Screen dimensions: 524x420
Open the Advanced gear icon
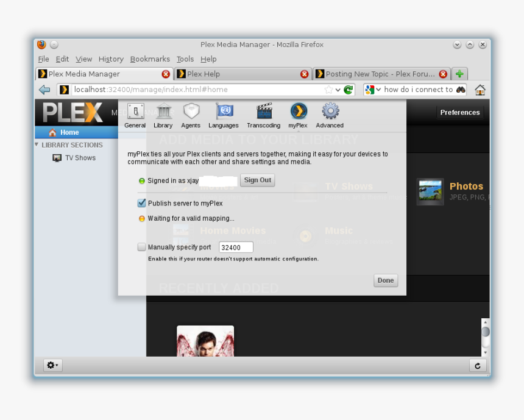(330, 112)
